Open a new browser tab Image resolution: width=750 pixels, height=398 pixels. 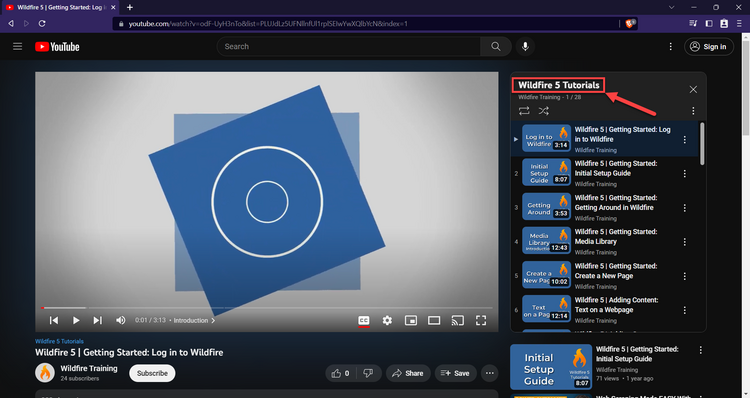tap(130, 7)
